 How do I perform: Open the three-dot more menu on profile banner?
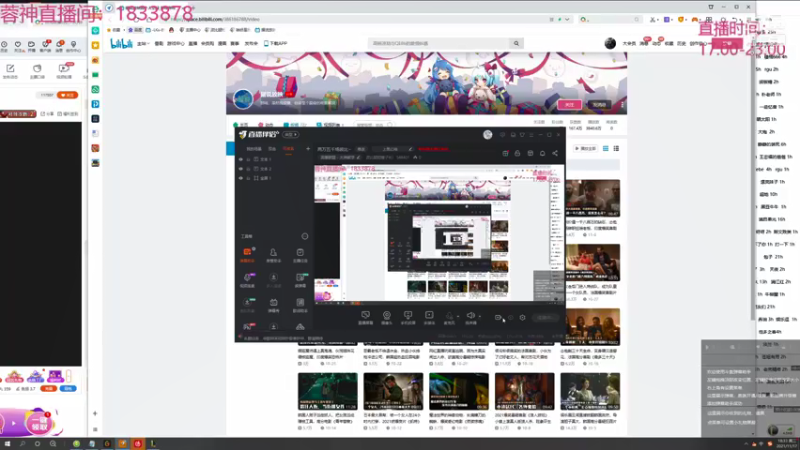coord(622,105)
